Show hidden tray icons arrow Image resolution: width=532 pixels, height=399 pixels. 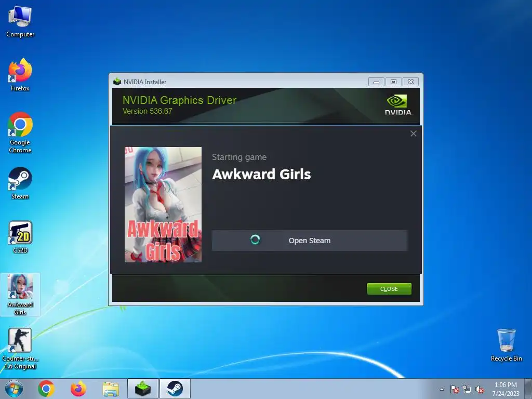click(x=442, y=389)
